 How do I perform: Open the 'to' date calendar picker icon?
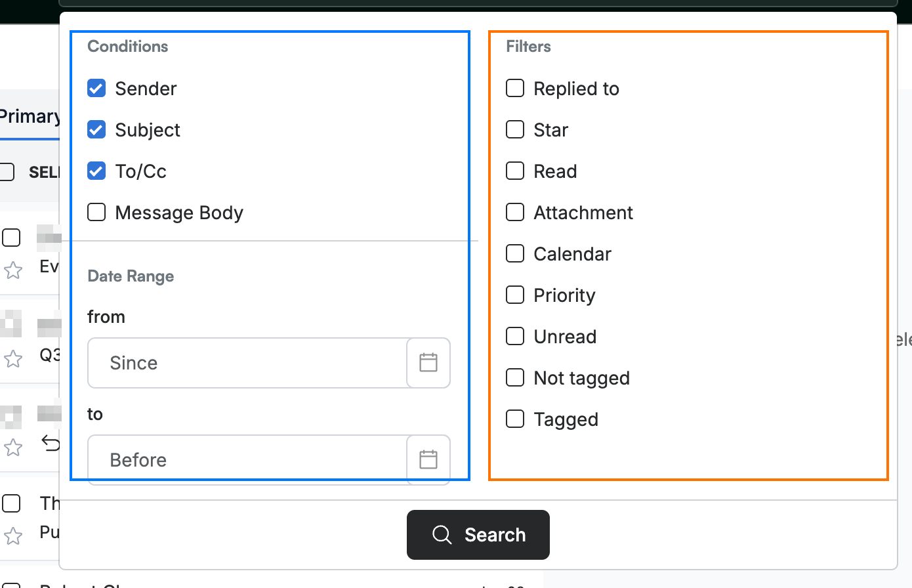(x=428, y=459)
